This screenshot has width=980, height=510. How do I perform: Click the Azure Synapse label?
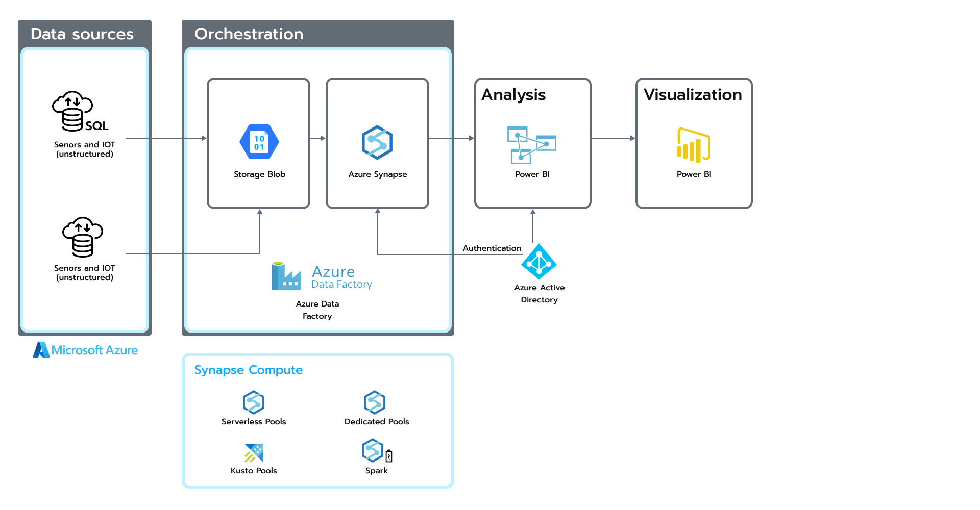(378, 174)
